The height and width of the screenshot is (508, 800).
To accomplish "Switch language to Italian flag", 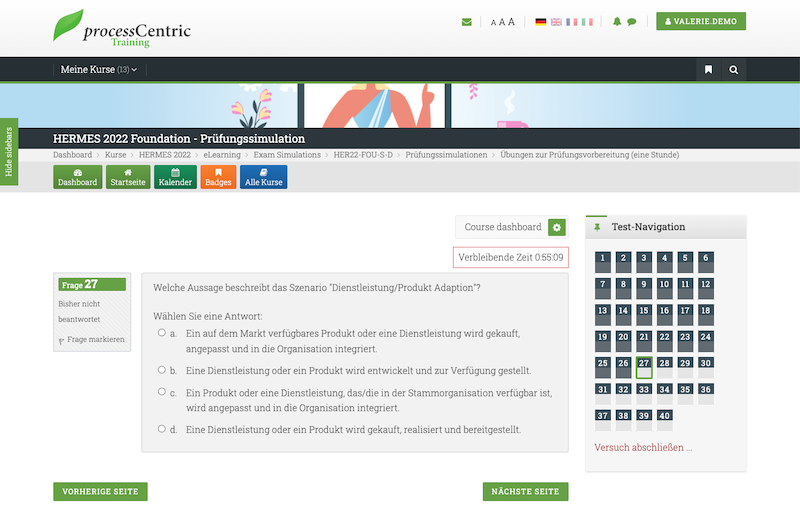I will [587, 22].
